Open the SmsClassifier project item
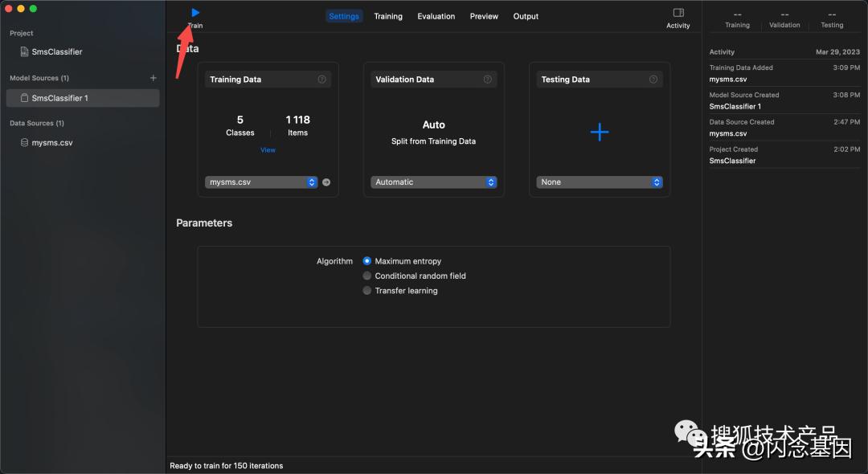 [56, 51]
